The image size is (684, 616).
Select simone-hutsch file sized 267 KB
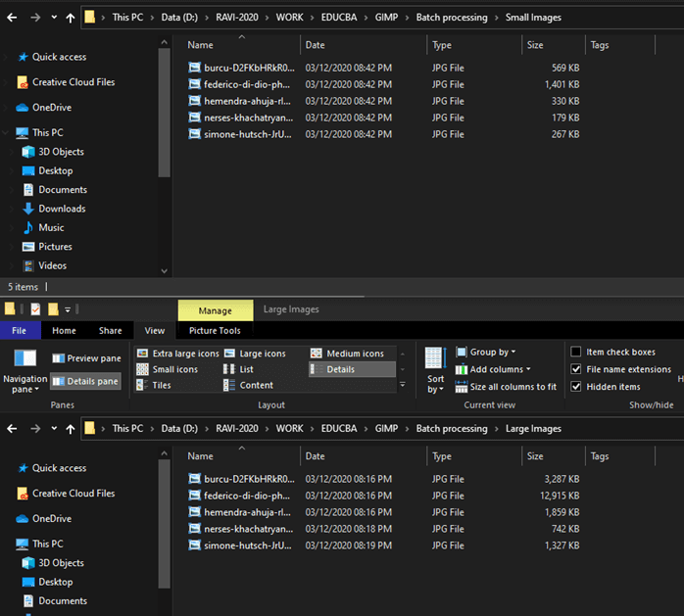384,134
